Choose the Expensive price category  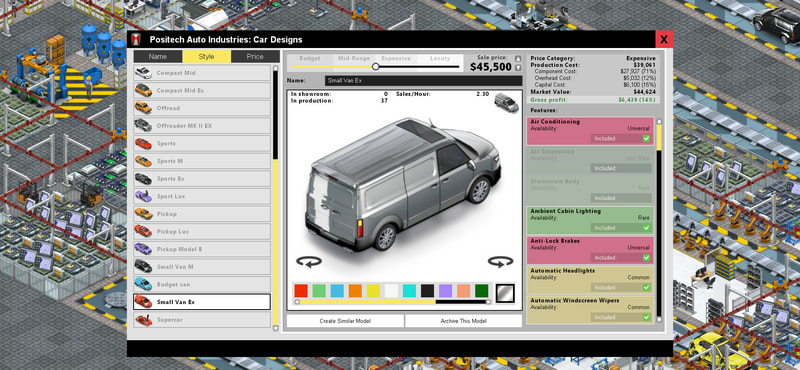point(396,59)
